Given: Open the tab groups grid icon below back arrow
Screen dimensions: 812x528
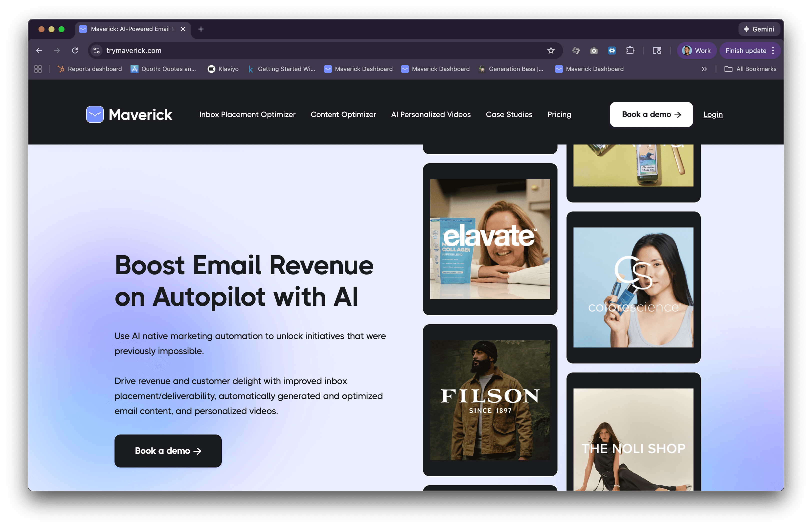Looking at the screenshot, I should click(x=37, y=69).
